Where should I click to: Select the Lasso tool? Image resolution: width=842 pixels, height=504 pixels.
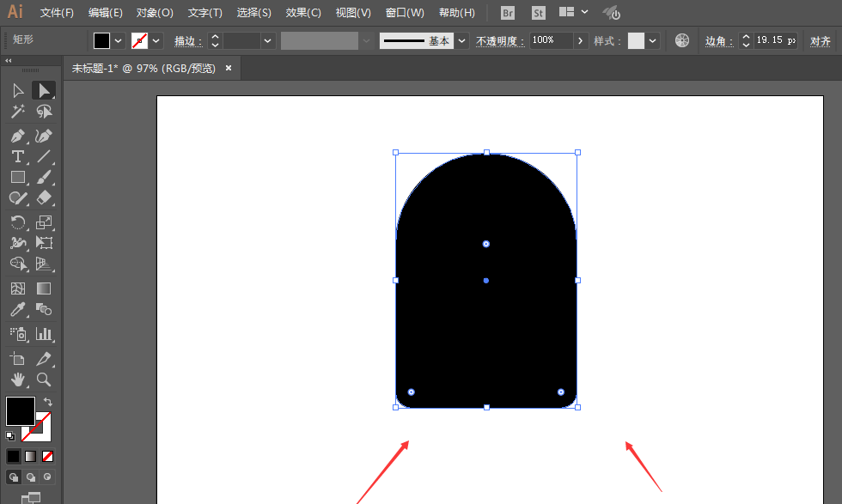click(44, 111)
